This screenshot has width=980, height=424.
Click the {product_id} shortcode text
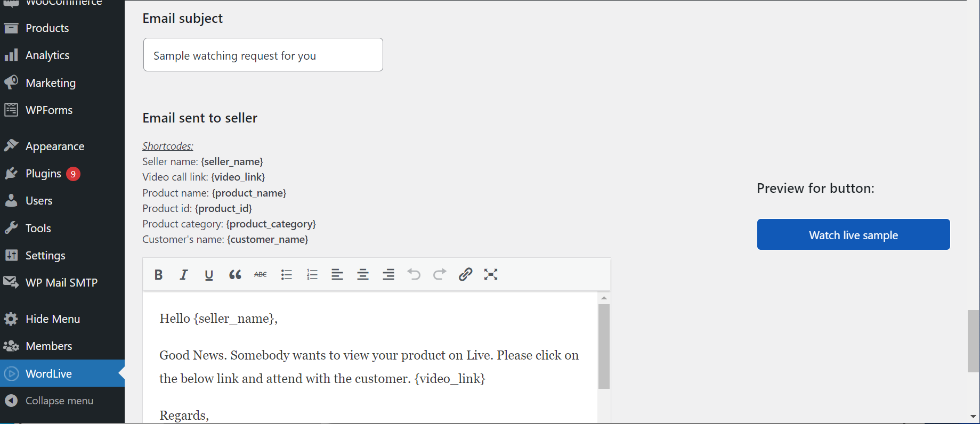223,208
